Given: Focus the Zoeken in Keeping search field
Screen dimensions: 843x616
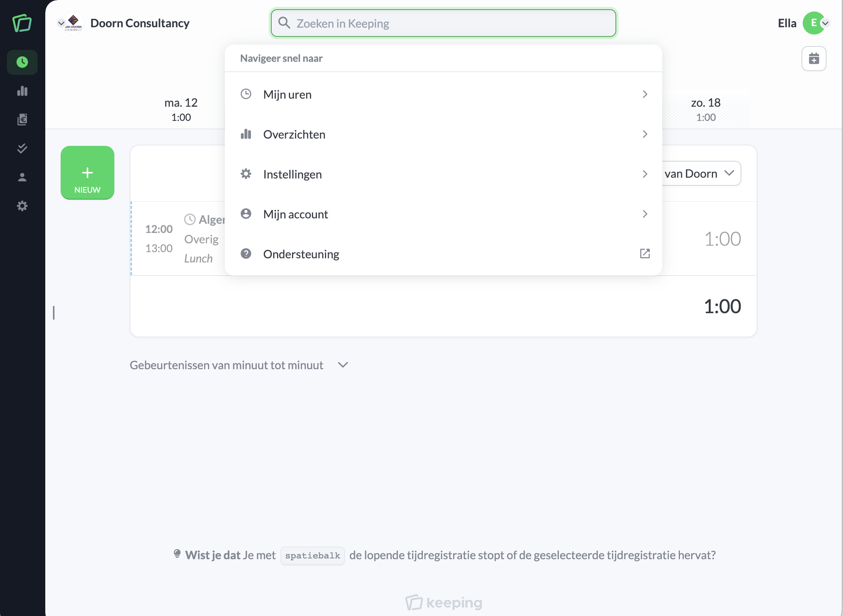Looking at the screenshot, I should [x=444, y=23].
